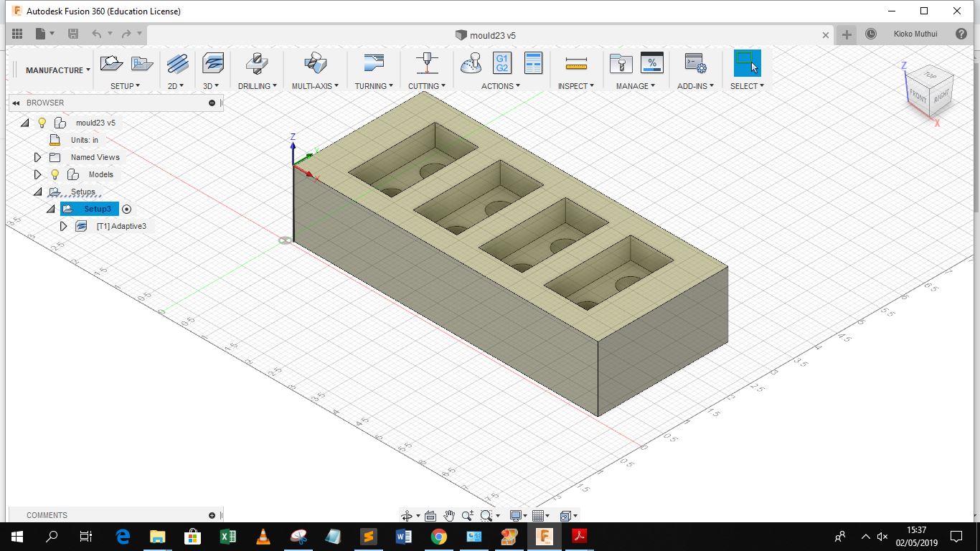
Task: Click the Post Process G1 G2 icon
Action: coord(502,63)
